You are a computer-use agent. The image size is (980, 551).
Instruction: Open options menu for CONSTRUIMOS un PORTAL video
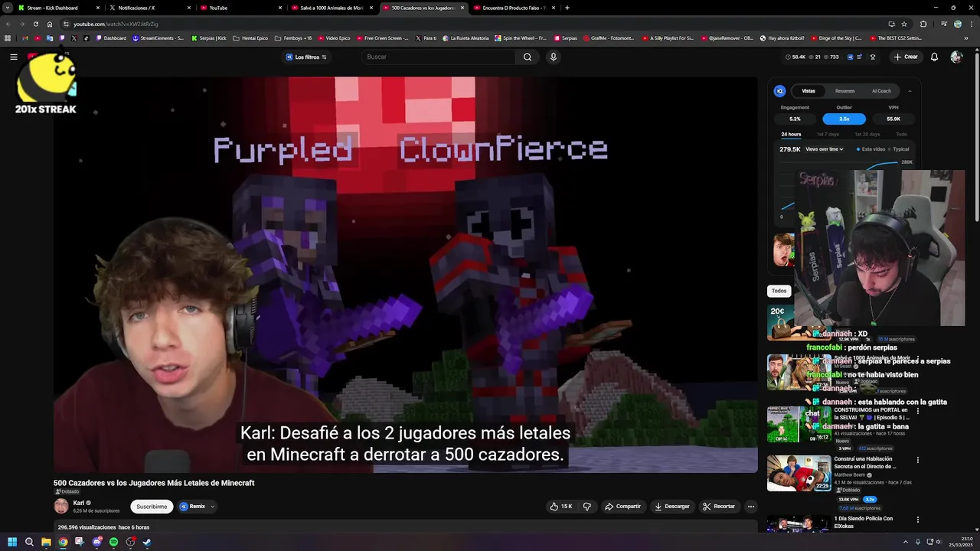pyautogui.click(x=917, y=411)
